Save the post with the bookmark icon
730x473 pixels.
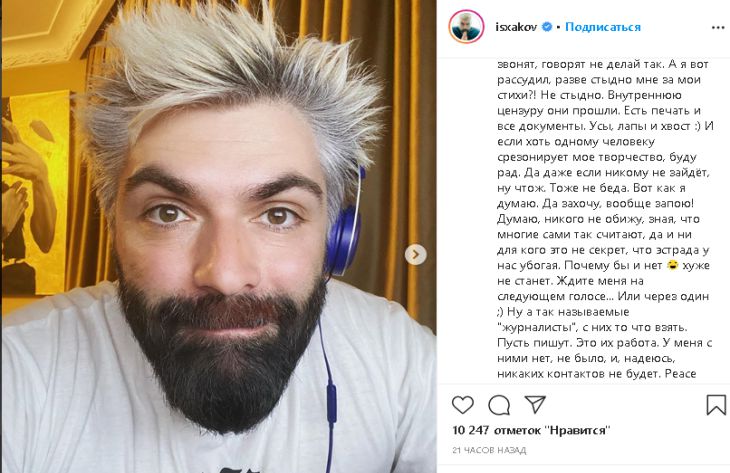click(716, 405)
